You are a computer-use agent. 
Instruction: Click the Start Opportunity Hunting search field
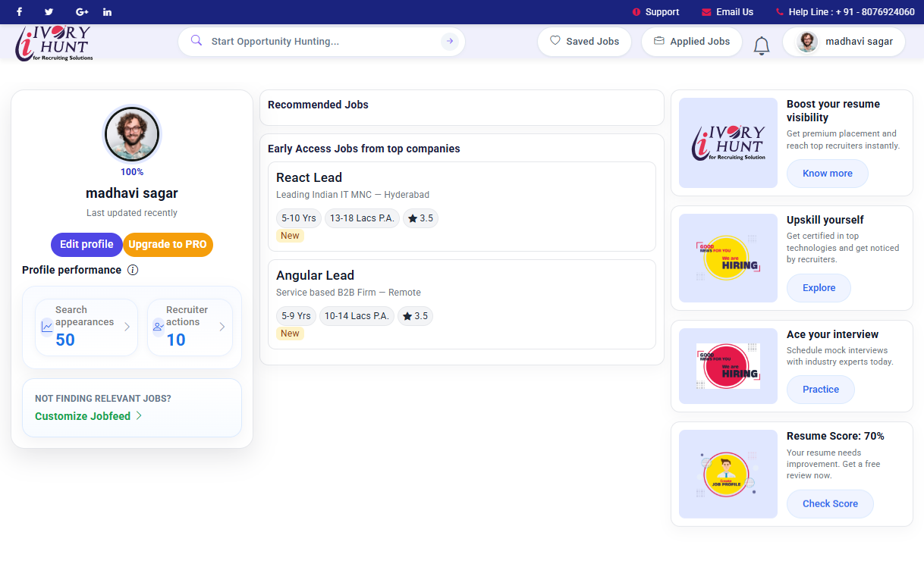pos(319,42)
